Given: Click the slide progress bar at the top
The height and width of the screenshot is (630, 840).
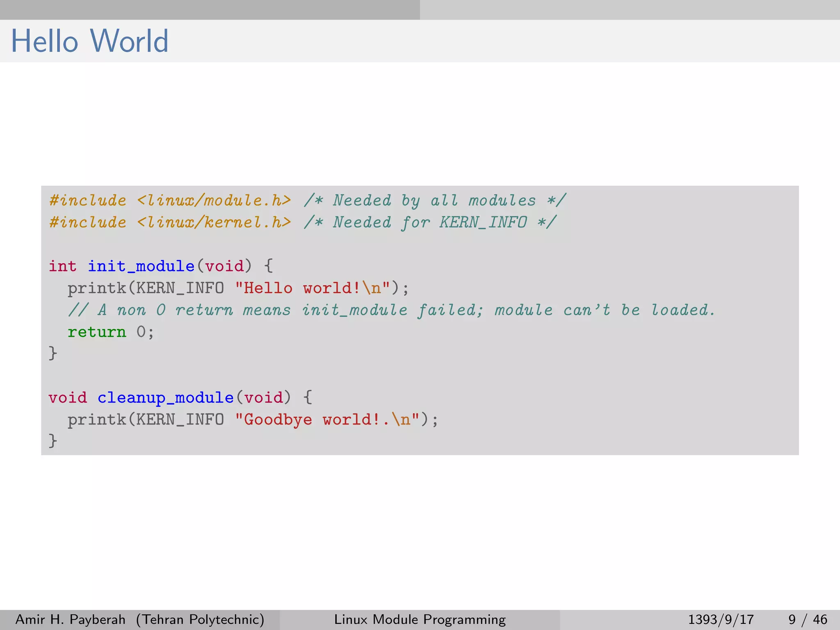Looking at the screenshot, I should tap(420, 10).
